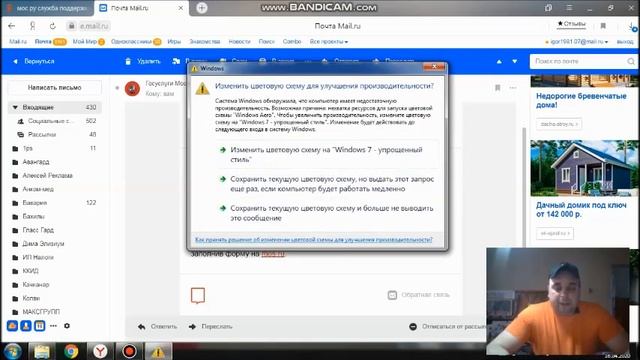Click Вернуться to return to inbox
640x360 pixels.
tap(34, 61)
